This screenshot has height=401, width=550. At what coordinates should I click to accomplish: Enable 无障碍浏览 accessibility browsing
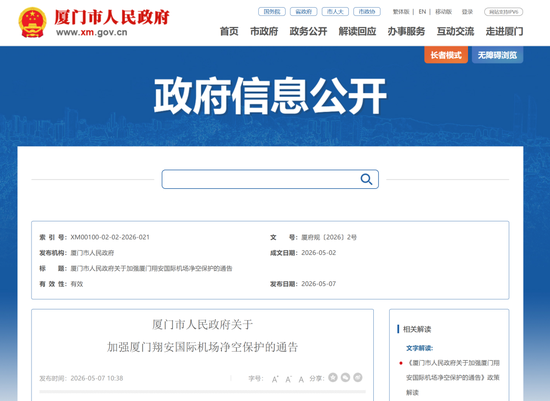tap(497, 55)
